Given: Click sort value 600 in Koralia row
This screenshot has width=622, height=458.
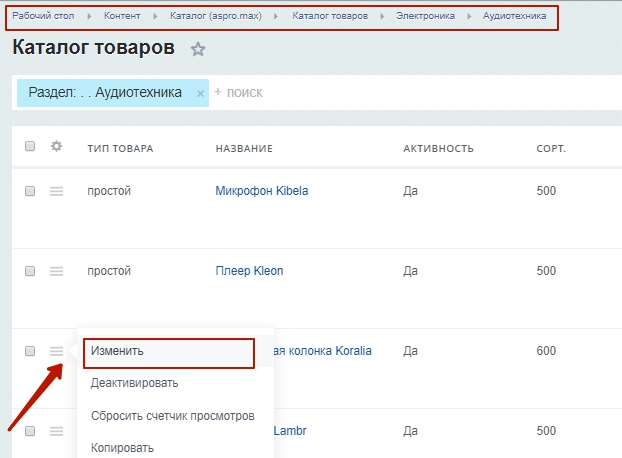Looking at the screenshot, I should [x=546, y=351].
